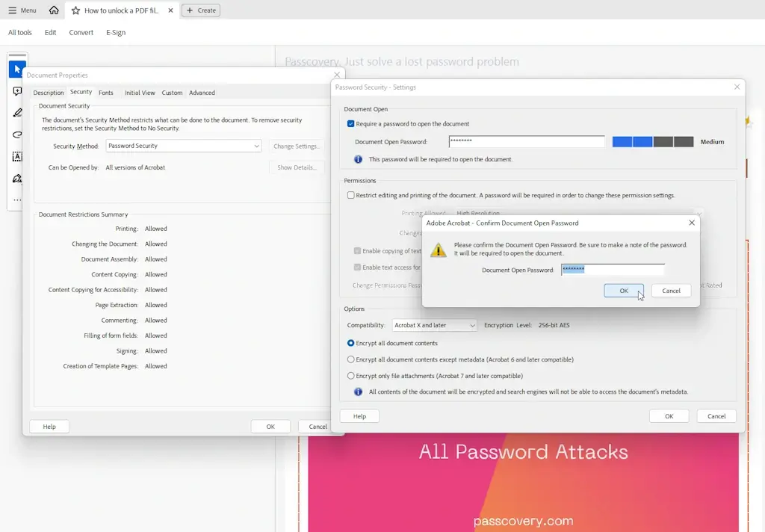Click 'Medium' strength label
This screenshot has width=765, height=532.
tap(712, 141)
